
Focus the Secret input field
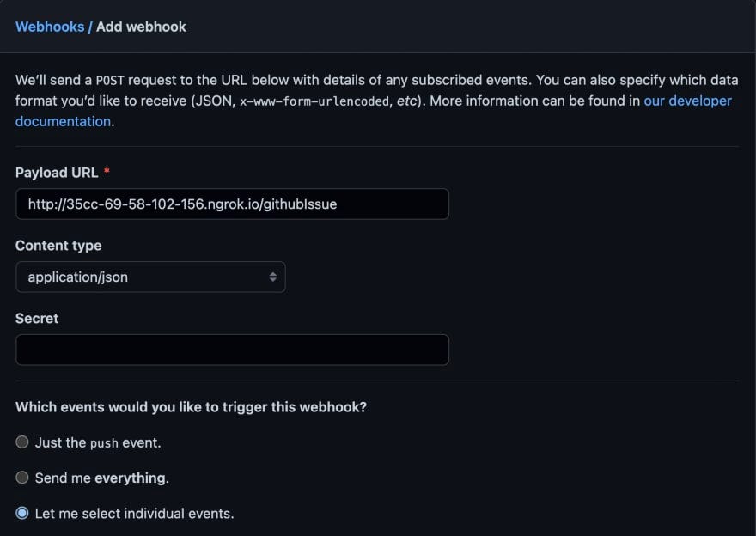click(x=233, y=350)
